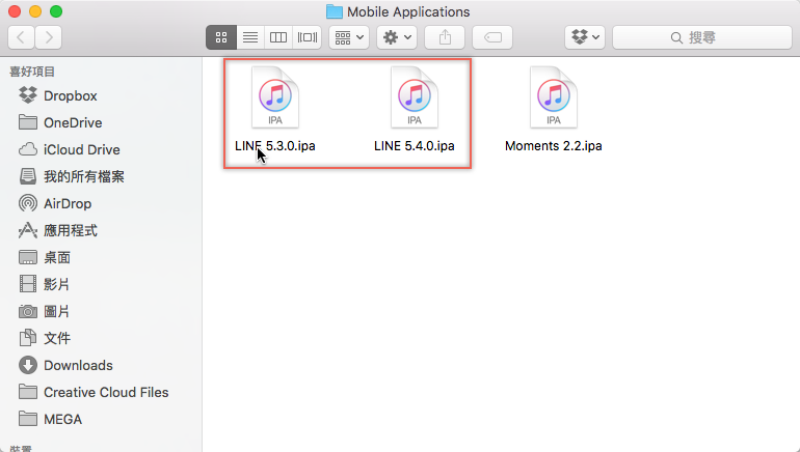Image resolution: width=800 pixels, height=452 pixels.
Task: Open Dropbox label in sidebar
Action: [x=70, y=96]
